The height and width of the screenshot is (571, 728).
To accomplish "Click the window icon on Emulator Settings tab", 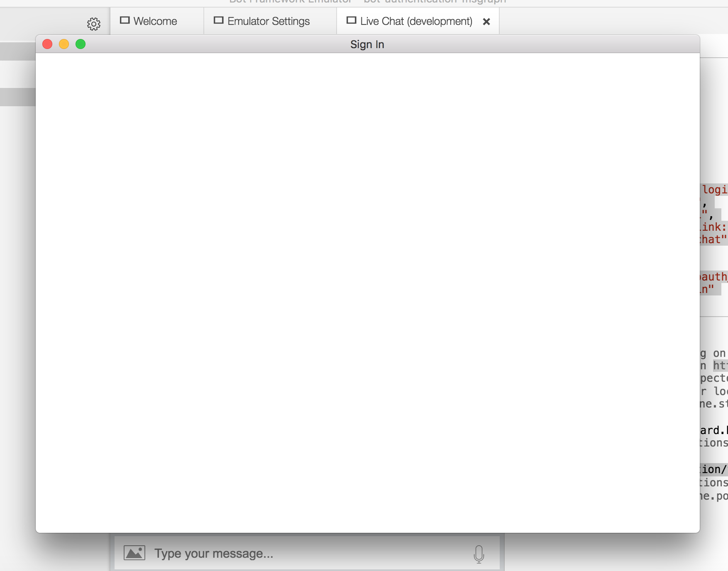I will pos(218,19).
